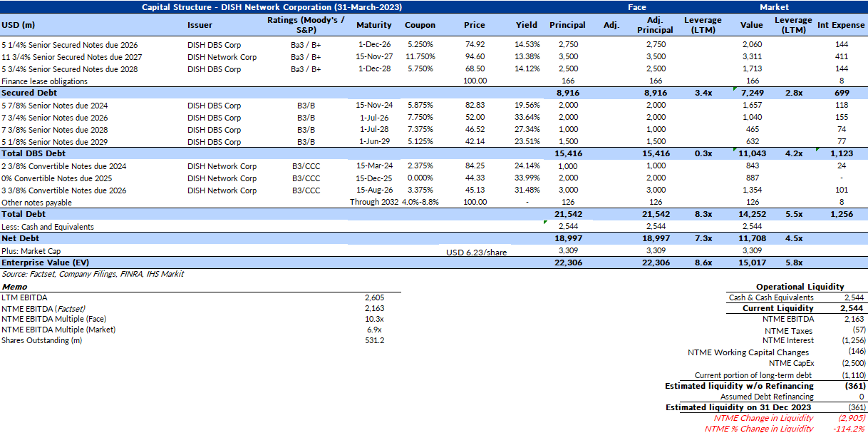Click the 8.3x Total Debt face leverage
The height and width of the screenshot is (433, 868).
[704, 214]
